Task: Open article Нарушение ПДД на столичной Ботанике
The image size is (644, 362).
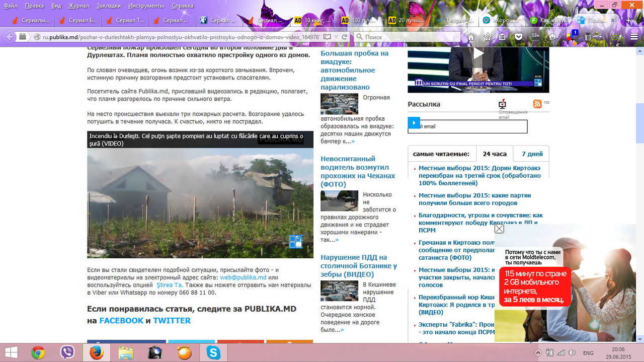Action: tap(359, 266)
